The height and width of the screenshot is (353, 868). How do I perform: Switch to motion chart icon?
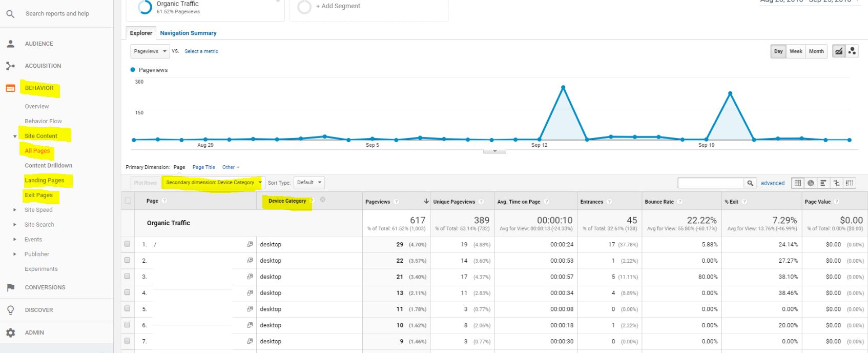[x=852, y=51]
